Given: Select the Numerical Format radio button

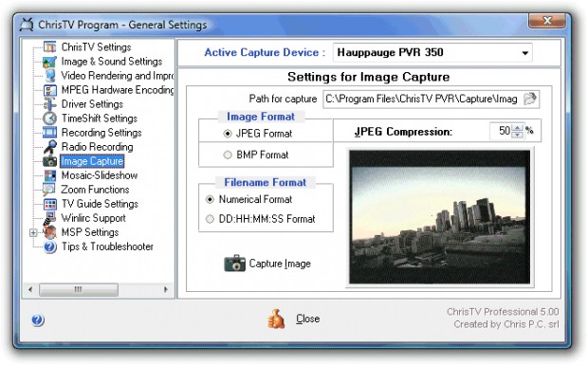Looking at the screenshot, I should [210, 199].
